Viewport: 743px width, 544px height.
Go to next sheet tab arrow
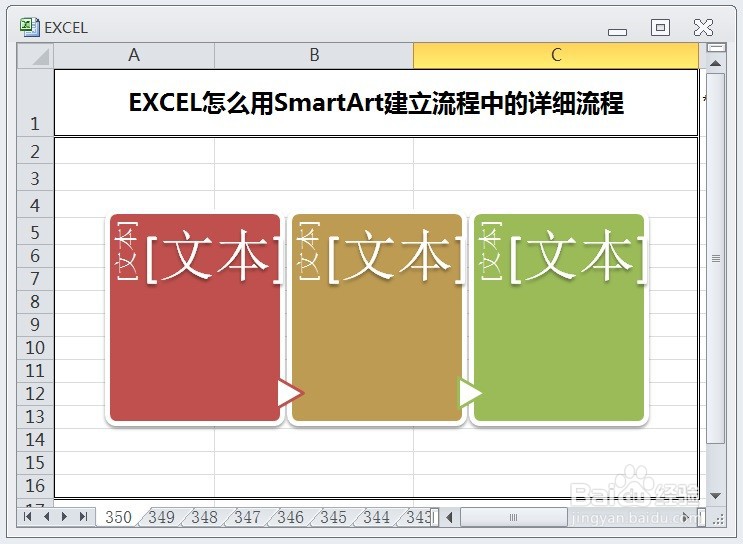(64, 517)
